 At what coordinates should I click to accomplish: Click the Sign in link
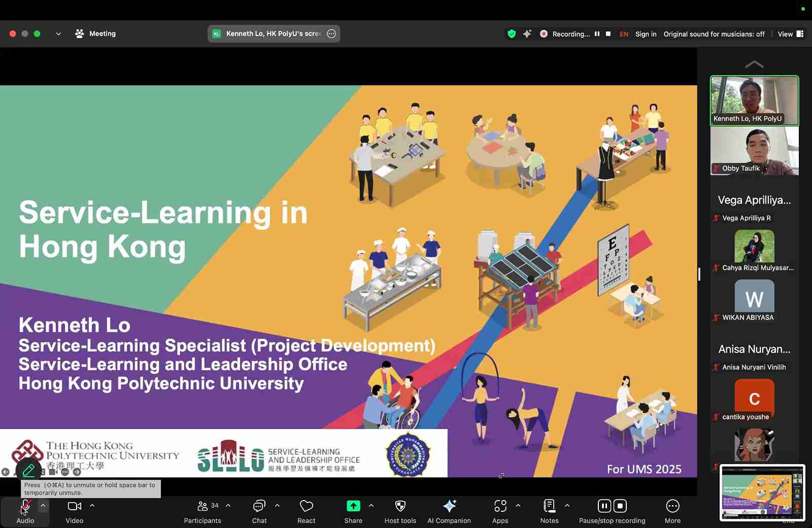(x=646, y=34)
